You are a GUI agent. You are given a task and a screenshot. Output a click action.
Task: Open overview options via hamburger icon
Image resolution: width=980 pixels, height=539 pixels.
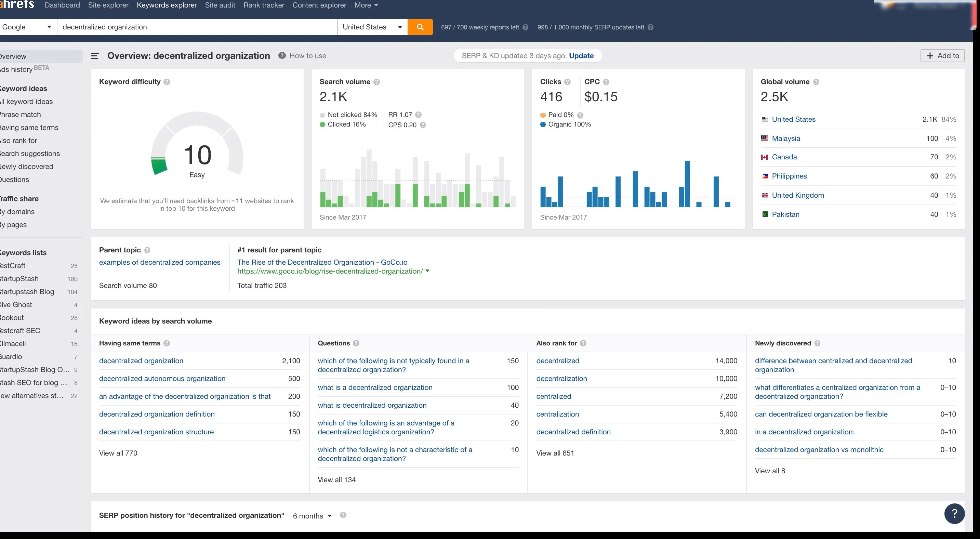click(x=95, y=55)
